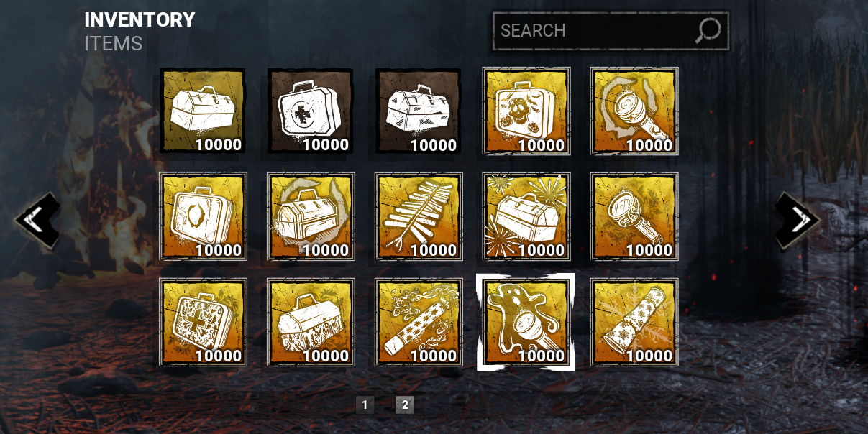Image resolution: width=868 pixels, height=434 pixels.
Task: Select the med-kit with crescent emblem
Action: click(202, 216)
